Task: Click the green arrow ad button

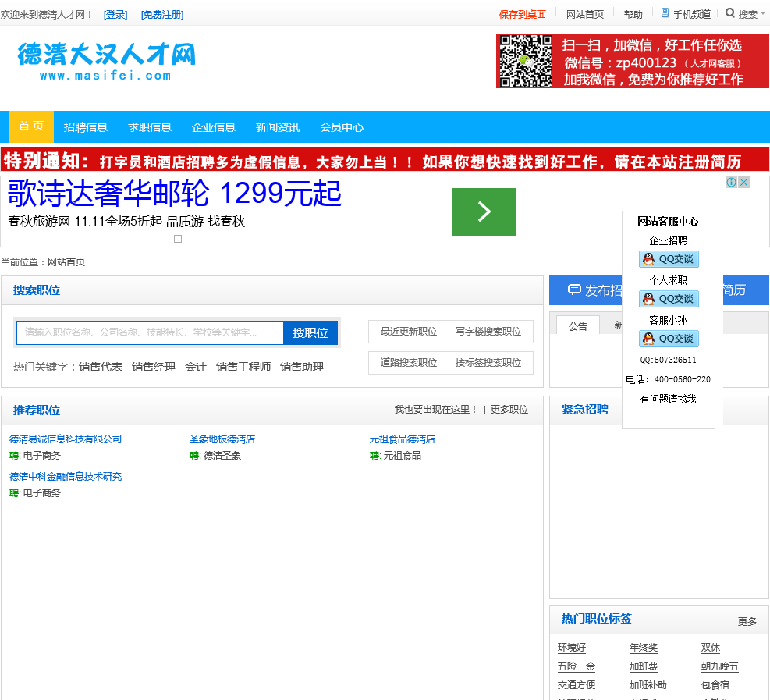Action: 484,211
